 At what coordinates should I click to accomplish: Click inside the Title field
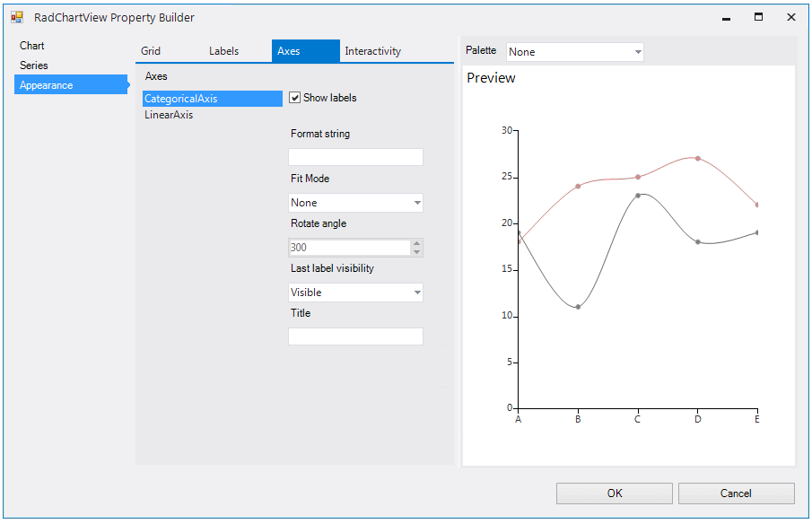coord(355,336)
